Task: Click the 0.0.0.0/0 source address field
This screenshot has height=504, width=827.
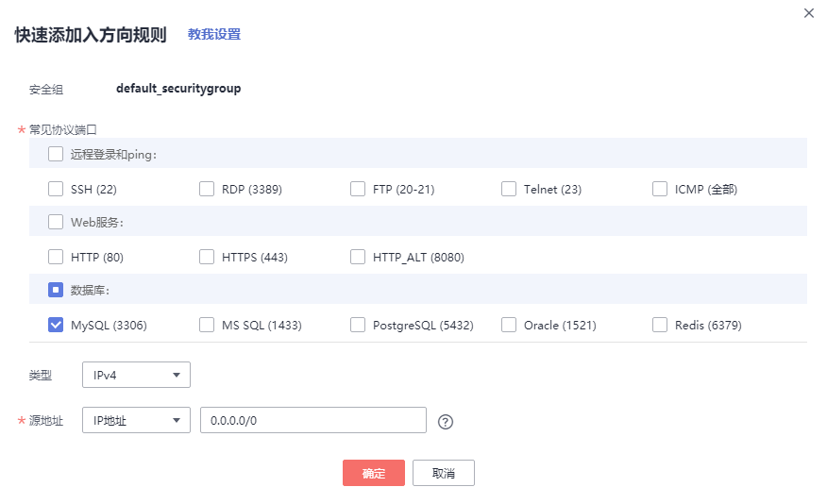Action: 313,421
